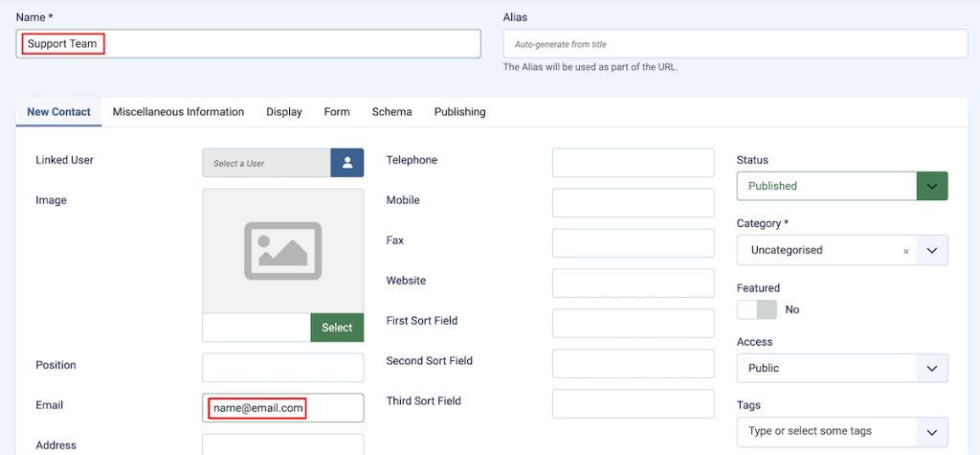Toggle the Featured switch
The height and width of the screenshot is (455, 980).
(757, 309)
